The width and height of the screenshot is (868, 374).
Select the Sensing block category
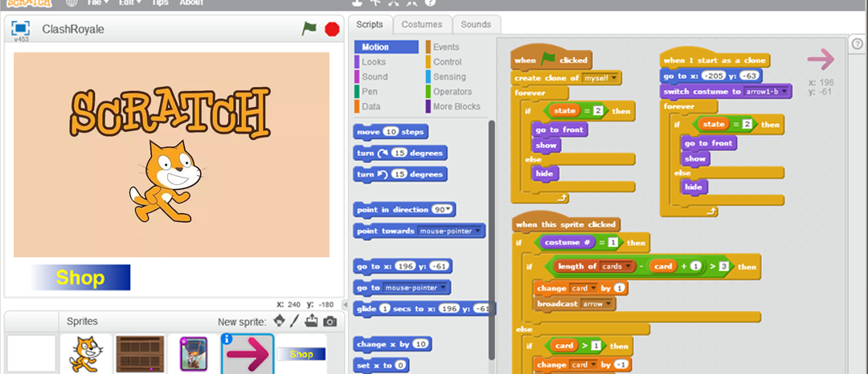coord(449,77)
